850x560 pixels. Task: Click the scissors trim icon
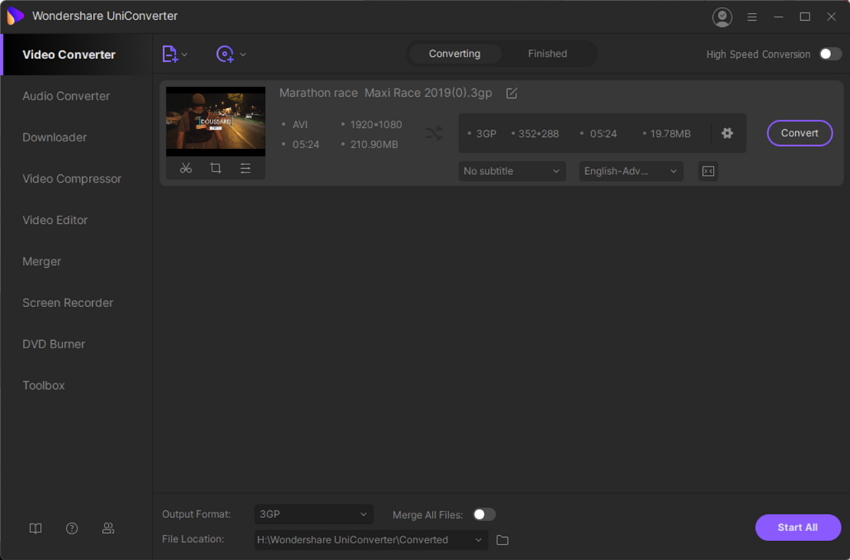coord(186,168)
